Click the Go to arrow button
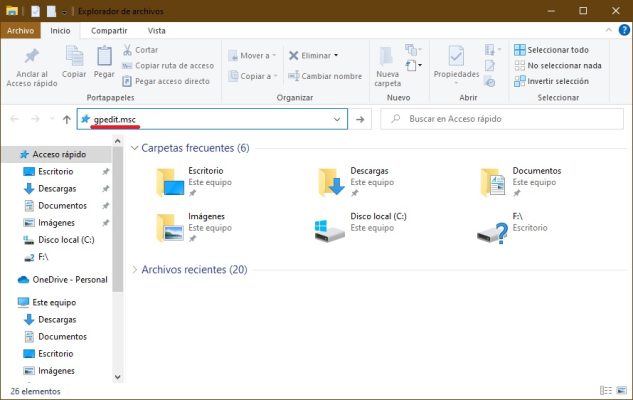The width and height of the screenshot is (633, 400). 360,119
